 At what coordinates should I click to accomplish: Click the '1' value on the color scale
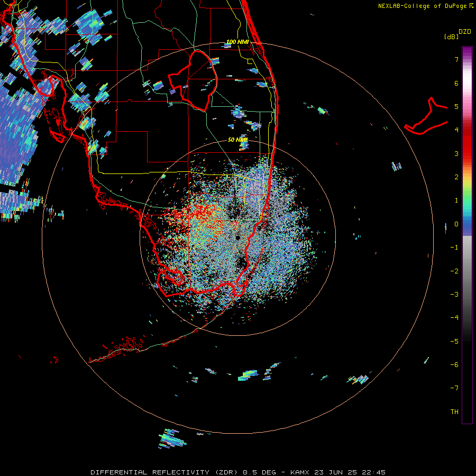(456, 200)
